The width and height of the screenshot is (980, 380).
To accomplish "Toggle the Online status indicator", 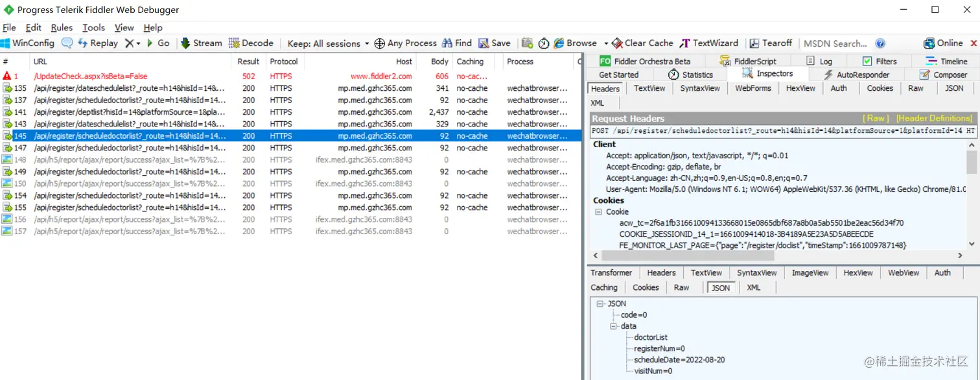I will (x=944, y=43).
